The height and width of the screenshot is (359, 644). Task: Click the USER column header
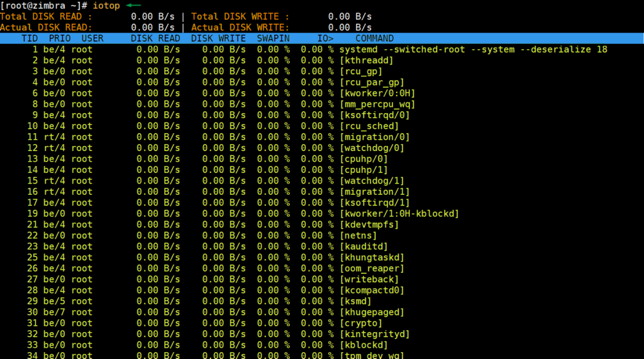click(x=92, y=38)
